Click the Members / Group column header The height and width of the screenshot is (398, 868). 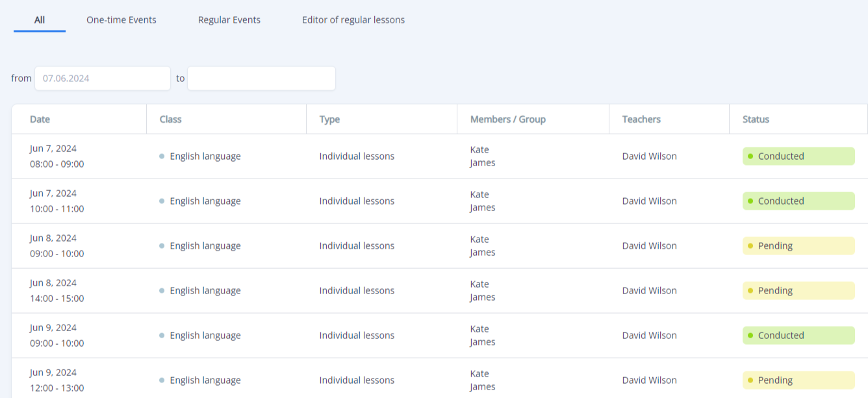(508, 119)
